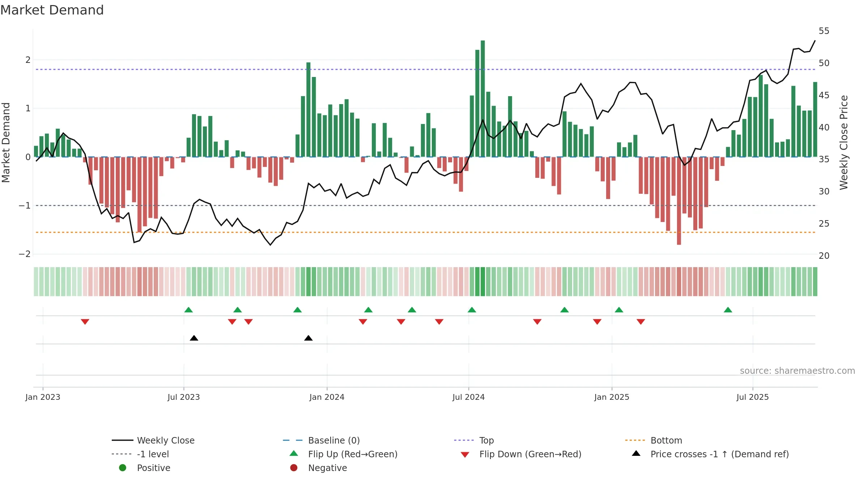Image resolution: width=868 pixels, height=488 pixels.
Task: Click the Jan 2025 x-axis label
Action: (612, 397)
